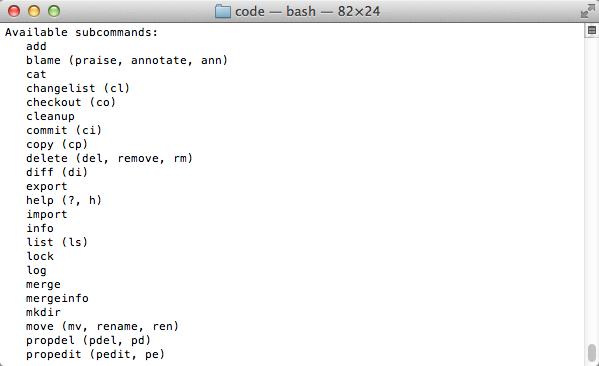Click the 'checkout (co)' line

click(71, 102)
